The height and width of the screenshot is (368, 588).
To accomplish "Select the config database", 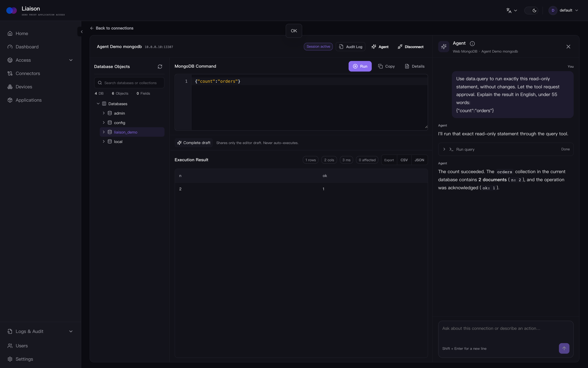I will (x=120, y=123).
